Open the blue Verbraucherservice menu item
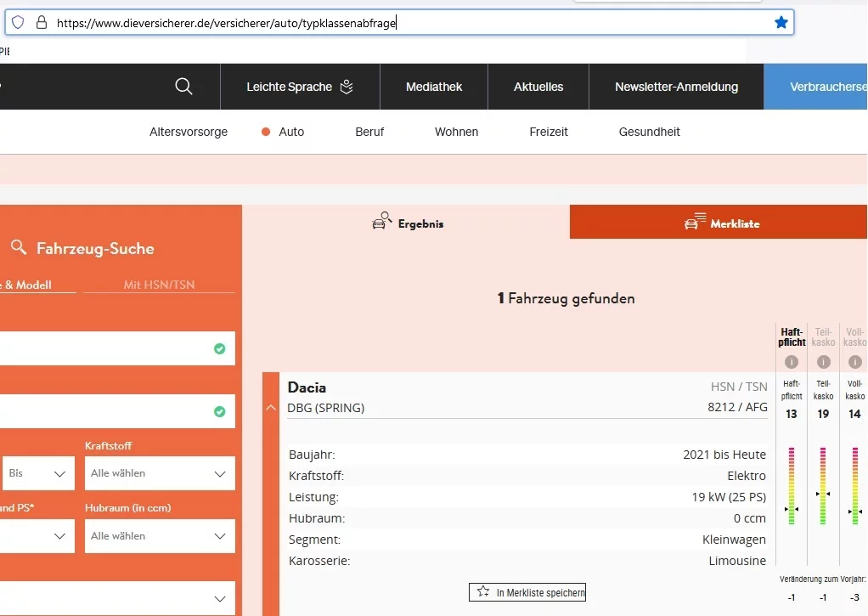 (816, 87)
